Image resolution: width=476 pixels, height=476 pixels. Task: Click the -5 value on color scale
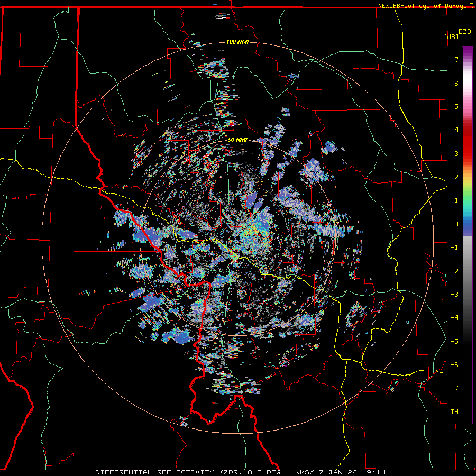[x=454, y=342]
